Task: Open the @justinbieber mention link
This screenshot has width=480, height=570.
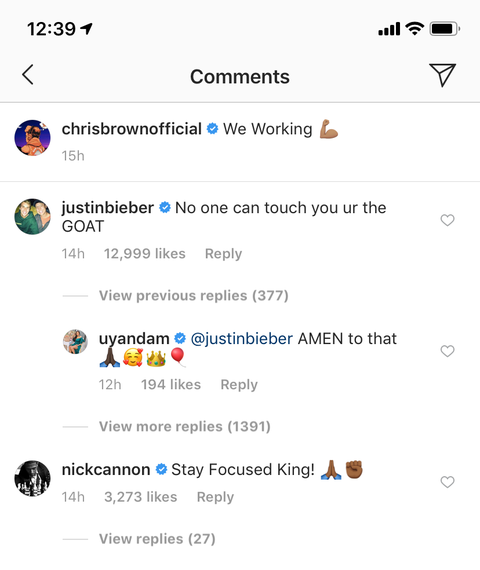Action: [241, 339]
